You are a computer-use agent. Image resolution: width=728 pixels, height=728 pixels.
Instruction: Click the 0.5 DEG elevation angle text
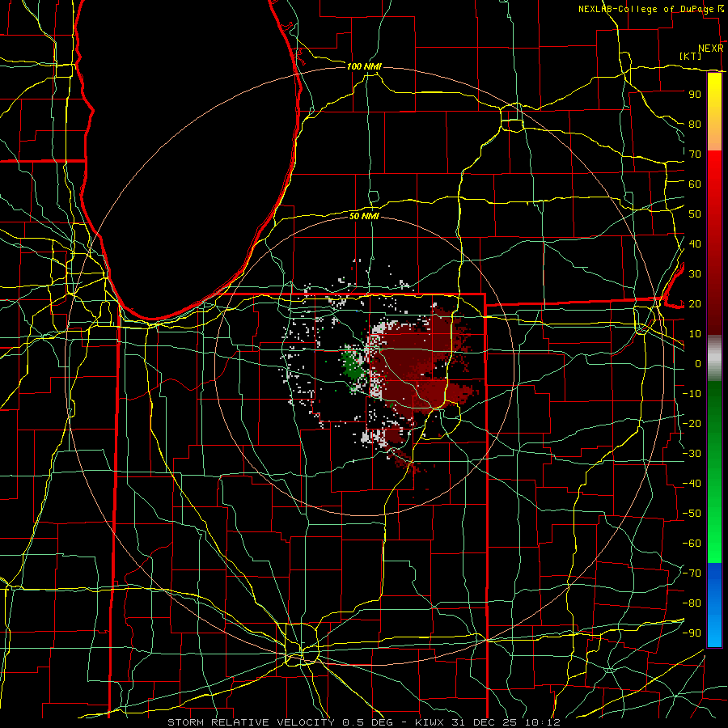point(368,722)
